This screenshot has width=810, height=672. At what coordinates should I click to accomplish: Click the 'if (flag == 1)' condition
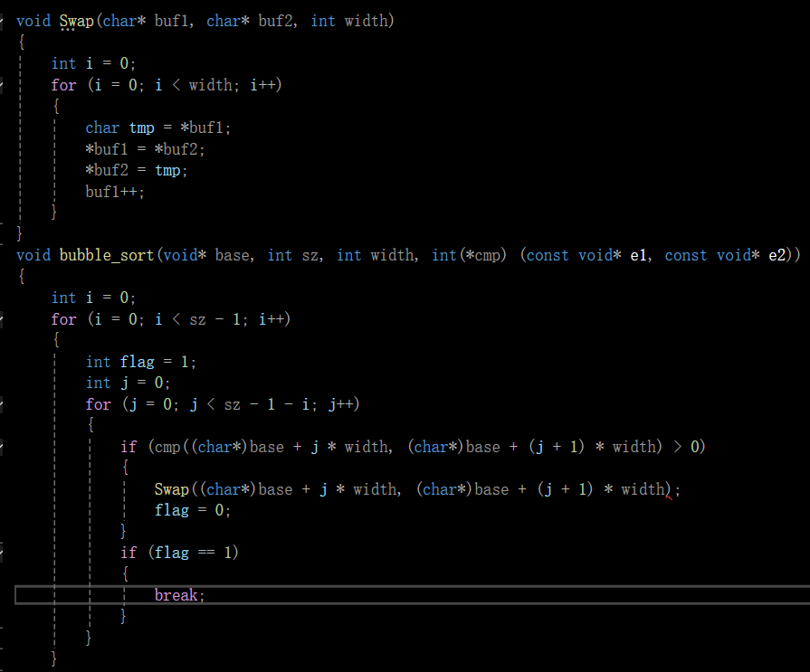pyautogui.click(x=179, y=553)
